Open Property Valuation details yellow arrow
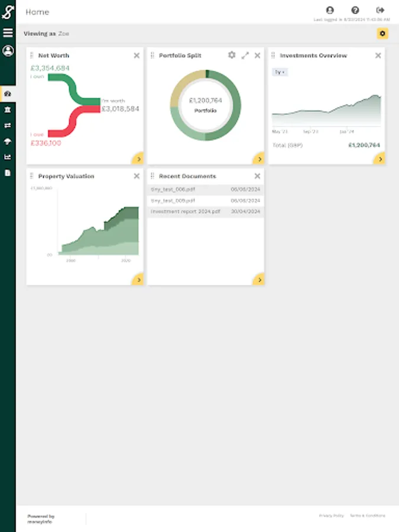The width and height of the screenshot is (399, 532). point(138,279)
